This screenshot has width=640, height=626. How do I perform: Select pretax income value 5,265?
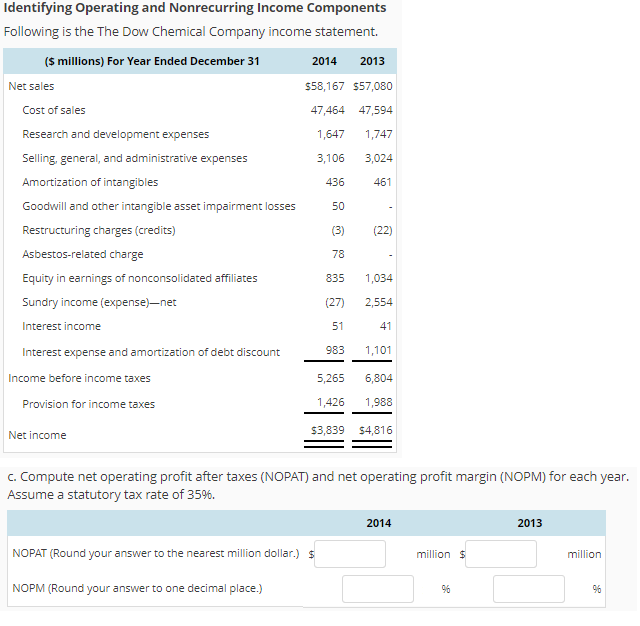(x=331, y=379)
